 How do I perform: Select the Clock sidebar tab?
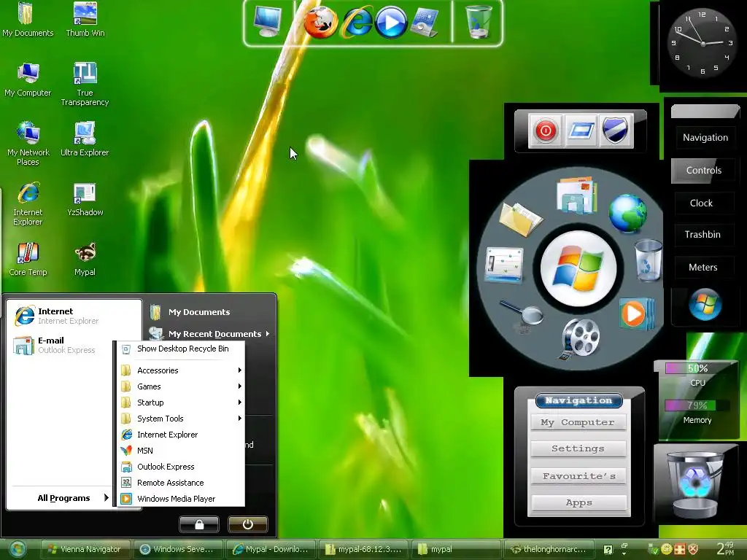701,203
